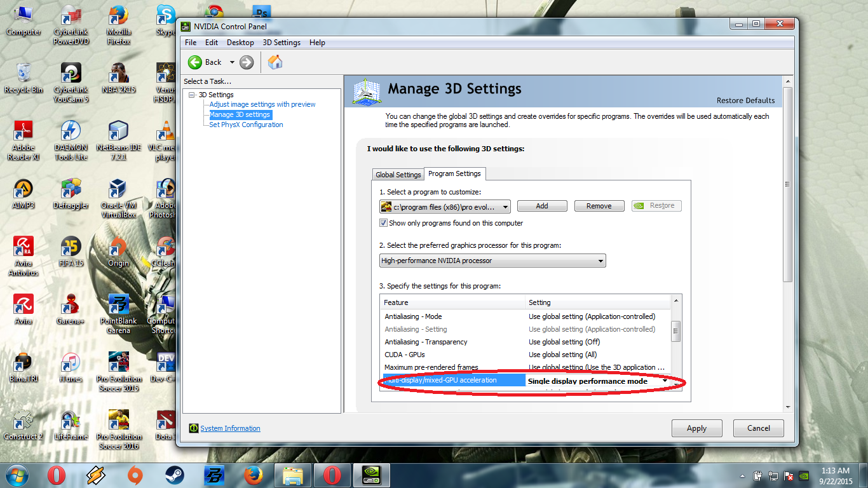
Task: Open the 3D Settings menu
Action: 281,43
